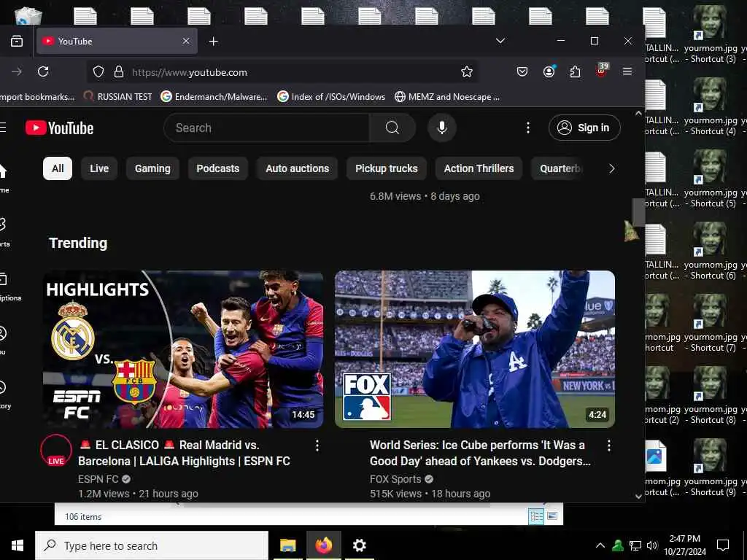Viewport: 747px width, 560px height.
Task: Click the volume speaker tray icon
Action: point(652,545)
